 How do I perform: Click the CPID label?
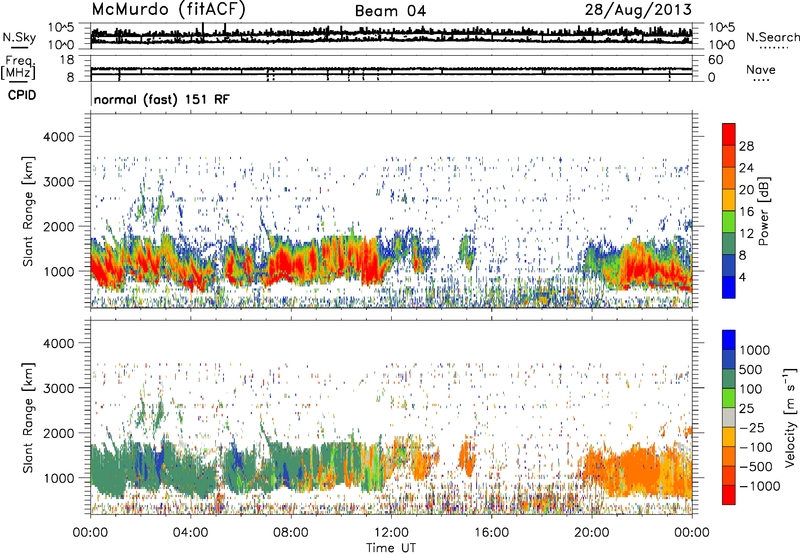[22, 95]
